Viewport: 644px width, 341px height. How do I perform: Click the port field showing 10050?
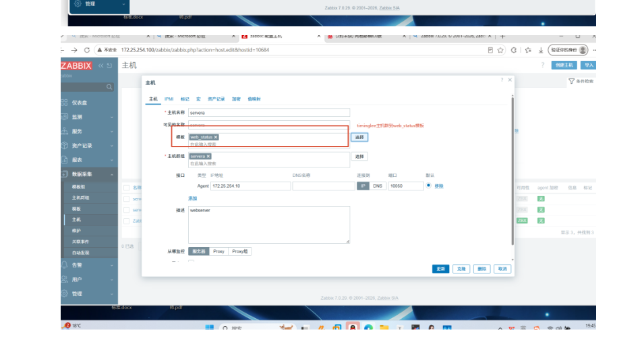click(x=406, y=186)
